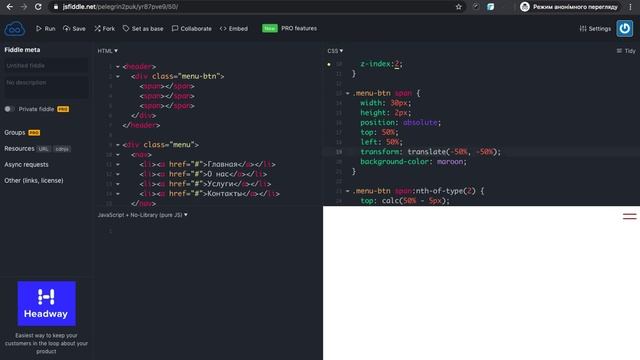This screenshot has width=640, height=360.
Task: Save the fiddle
Action: [74, 29]
